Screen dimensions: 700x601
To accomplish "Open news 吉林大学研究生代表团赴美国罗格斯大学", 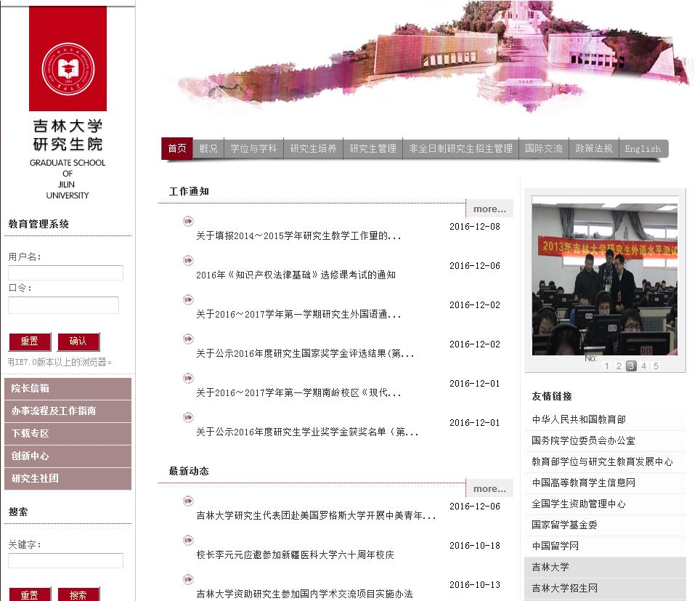I will point(316,516).
